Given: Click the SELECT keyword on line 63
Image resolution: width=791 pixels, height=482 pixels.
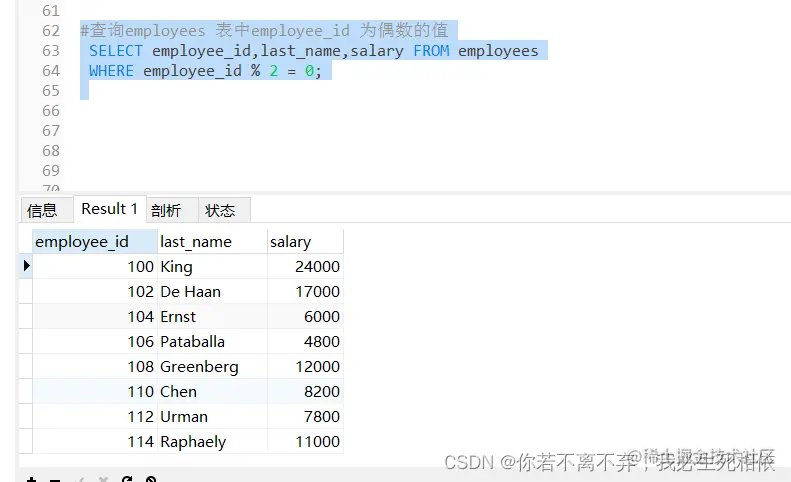Looking at the screenshot, I should [116, 51].
